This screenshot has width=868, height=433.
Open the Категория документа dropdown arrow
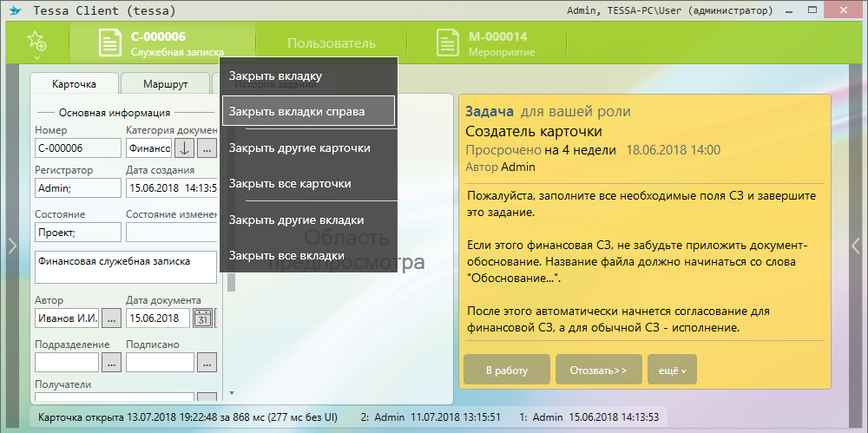[x=184, y=148]
